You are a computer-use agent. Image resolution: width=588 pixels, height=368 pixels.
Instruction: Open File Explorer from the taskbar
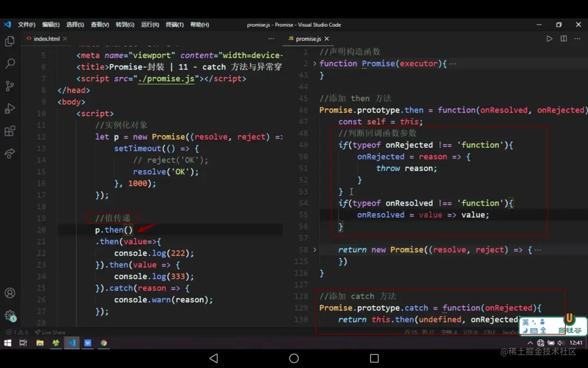pos(40,343)
